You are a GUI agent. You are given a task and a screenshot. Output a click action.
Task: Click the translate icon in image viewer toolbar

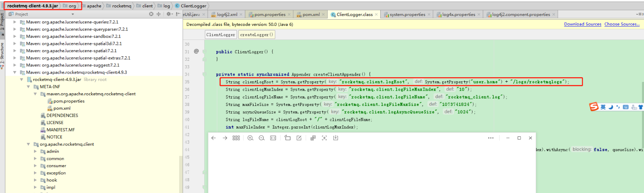[313, 138]
